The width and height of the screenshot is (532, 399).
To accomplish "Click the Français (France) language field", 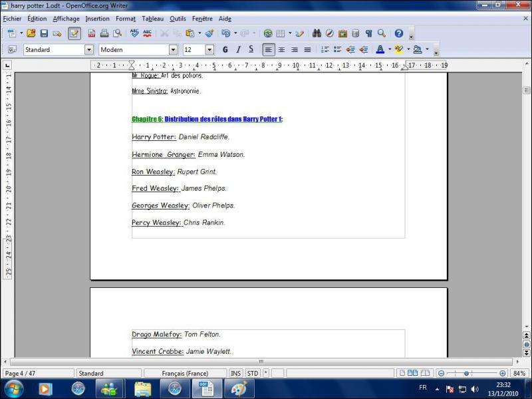I will (185, 373).
